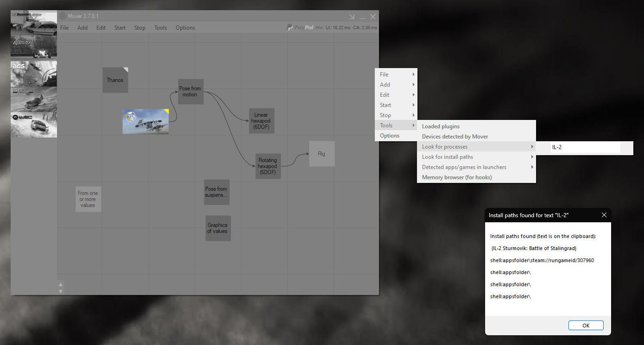644x345 pixels.
Task: Expand Tools submenu in the context menu
Action: (396, 125)
